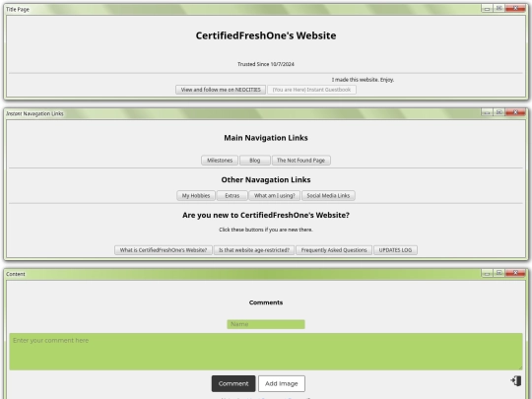Image resolution: width=532 pixels, height=399 pixels.
Task: Minimize the Title Page window
Action: click(x=487, y=9)
